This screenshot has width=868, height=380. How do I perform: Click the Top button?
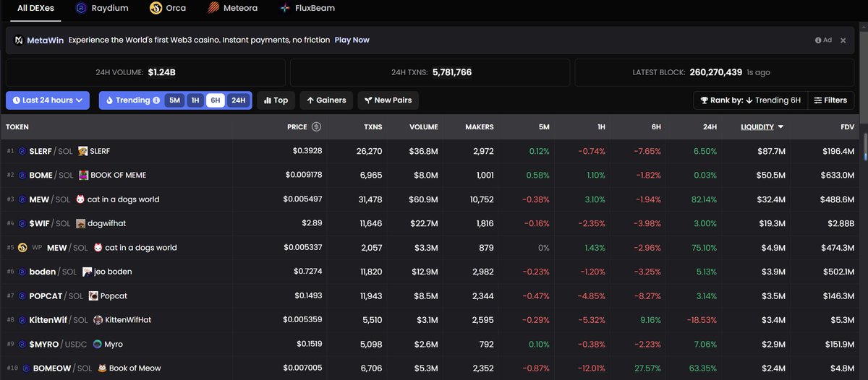click(x=276, y=100)
